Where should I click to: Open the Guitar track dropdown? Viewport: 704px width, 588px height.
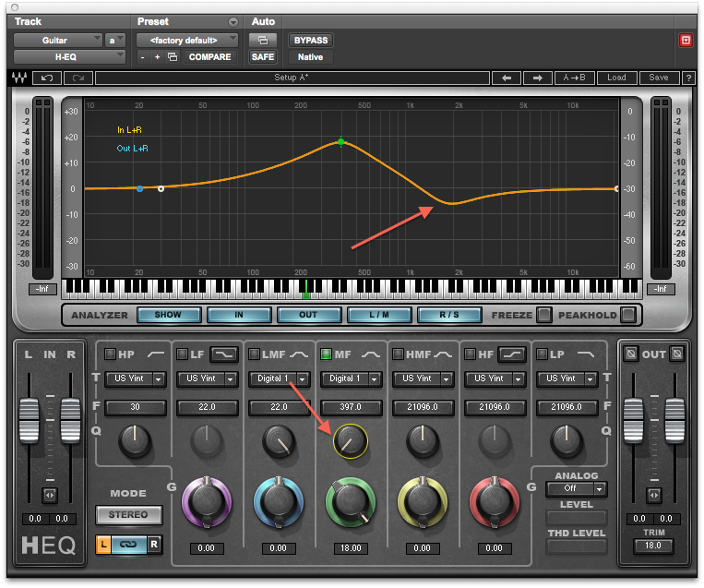click(x=58, y=41)
